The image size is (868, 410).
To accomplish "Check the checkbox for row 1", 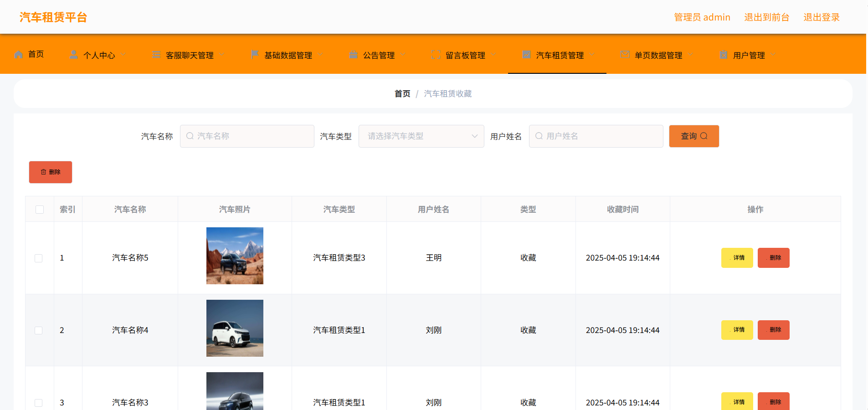I will coord(39,258).
